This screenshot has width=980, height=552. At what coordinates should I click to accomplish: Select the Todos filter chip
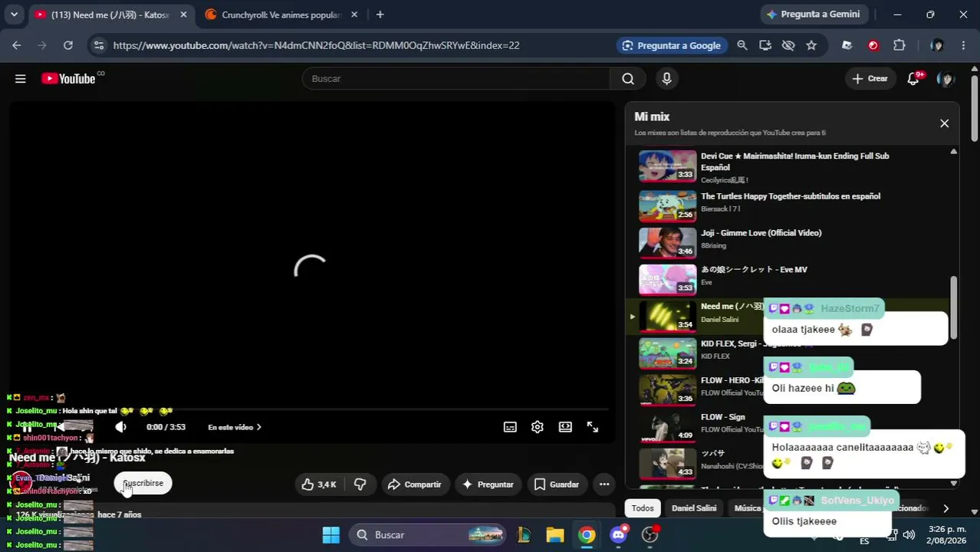point(643,508)
